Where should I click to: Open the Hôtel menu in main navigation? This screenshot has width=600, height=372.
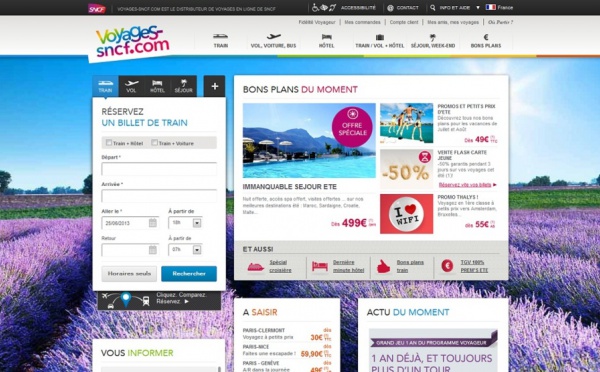click(326, 41)
